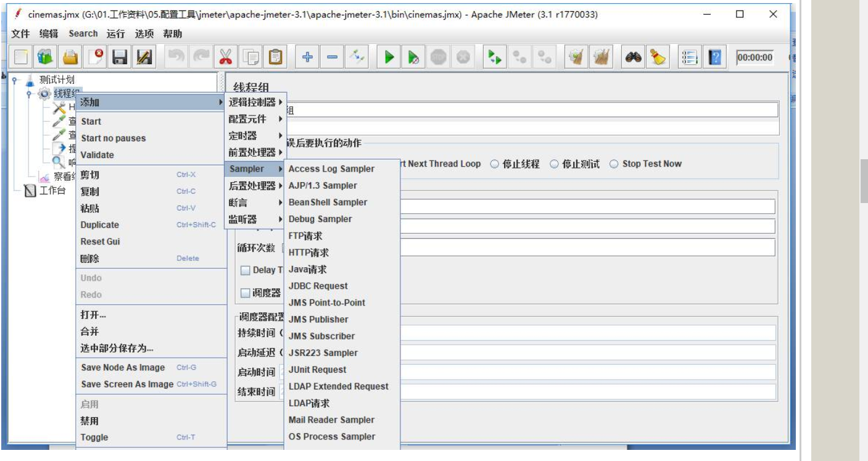The height and width of the screenshot is (461, 868).
Task: Expand the 配置元件 submenu
Action: 255,119
